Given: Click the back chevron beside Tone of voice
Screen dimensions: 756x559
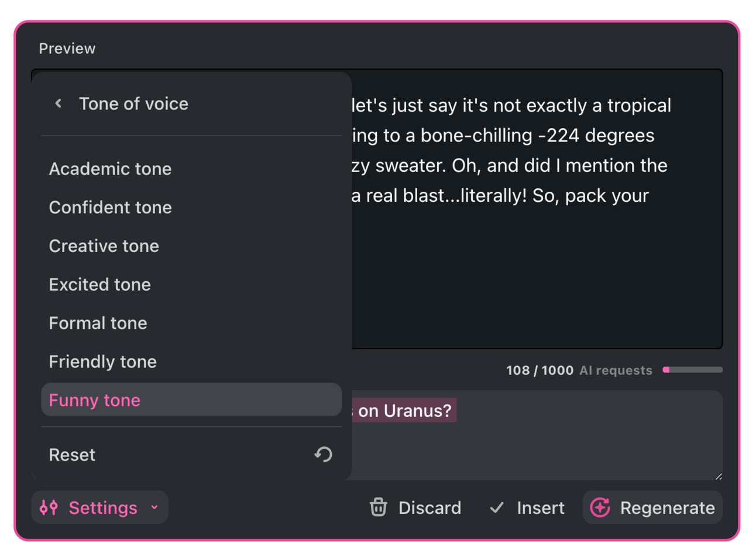Looking at the screenshot, I should [x=58, y=103].
